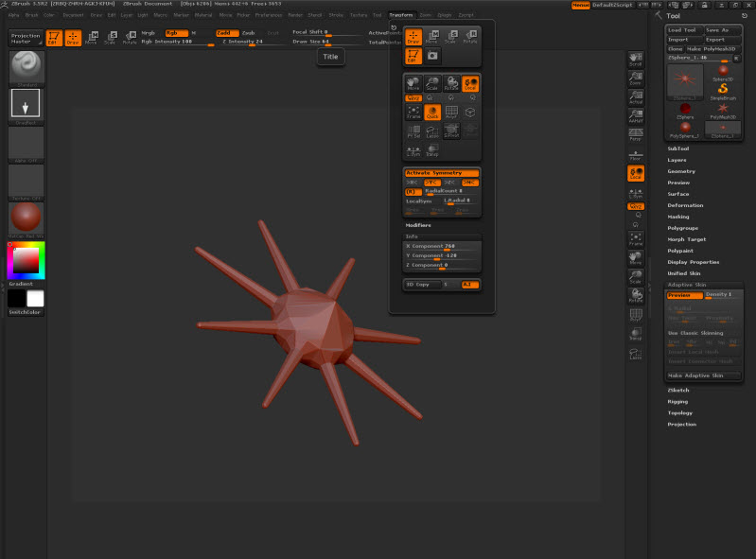Expand the Masking section
This screenshot has width=756, height=559.
(678, 217)
